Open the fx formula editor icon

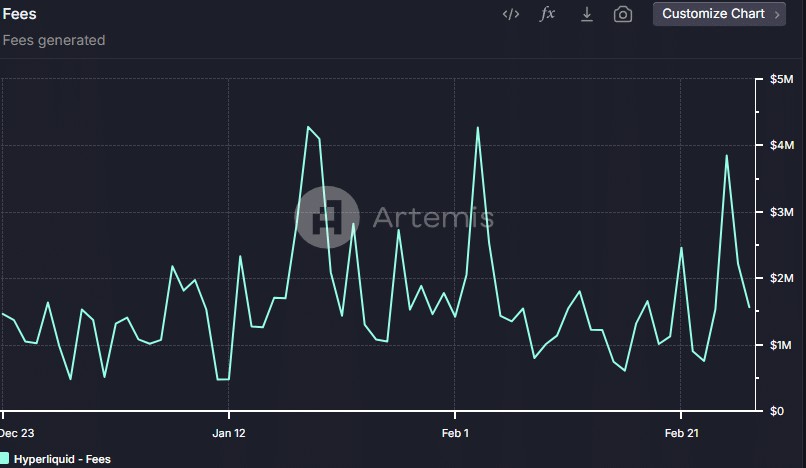pos(547,14)
